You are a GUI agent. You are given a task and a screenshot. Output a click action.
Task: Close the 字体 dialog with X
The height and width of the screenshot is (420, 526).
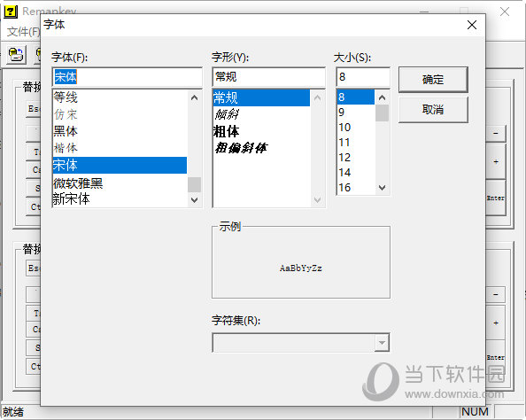[x=472, y=25]
